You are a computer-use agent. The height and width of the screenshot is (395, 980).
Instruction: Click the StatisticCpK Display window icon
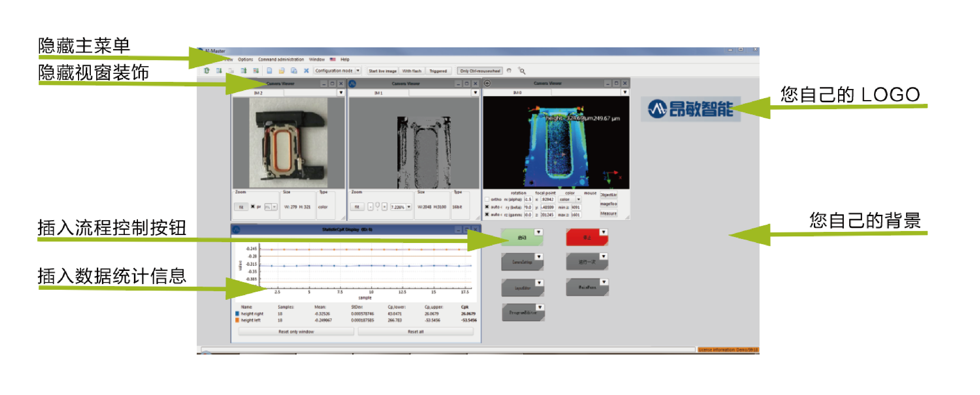pos(236,229)
